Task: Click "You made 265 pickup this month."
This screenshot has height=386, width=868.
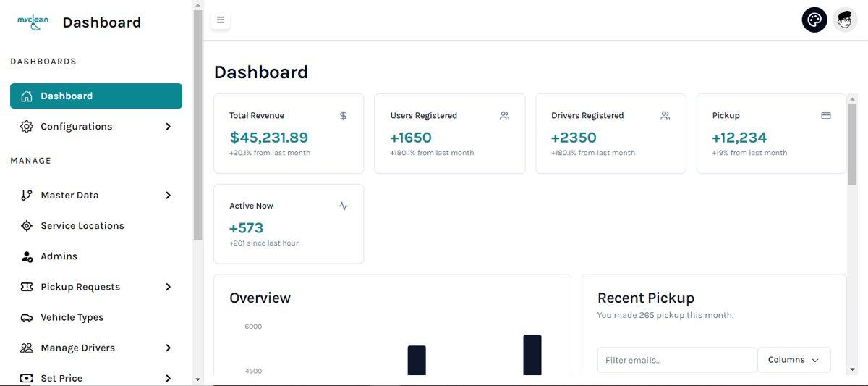Action: click(x=665, y=315)
